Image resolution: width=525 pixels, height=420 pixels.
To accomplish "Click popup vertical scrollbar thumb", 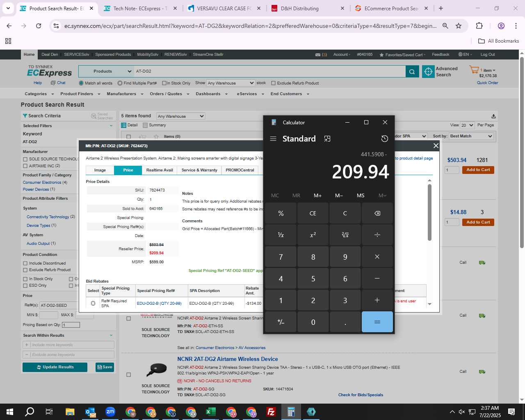I will (429, 212).
